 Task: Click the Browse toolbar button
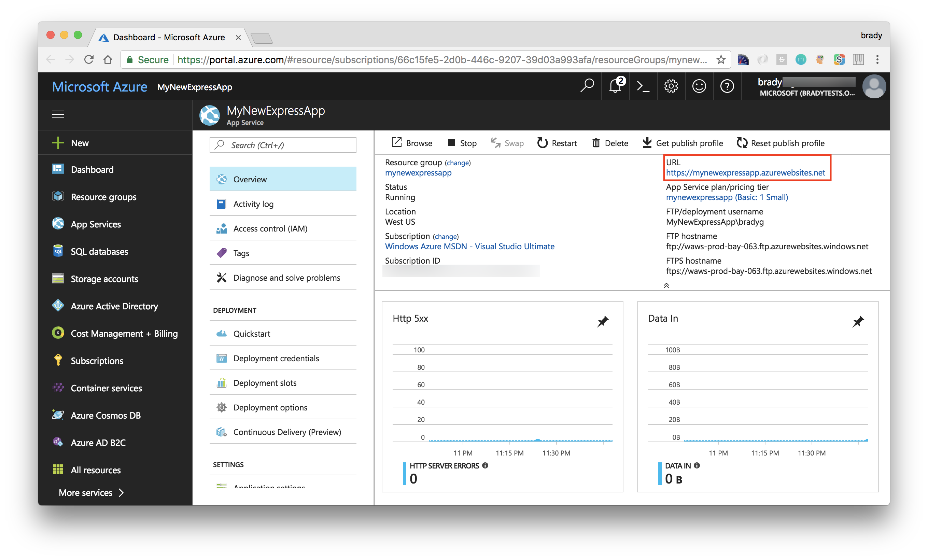[412, 143]
